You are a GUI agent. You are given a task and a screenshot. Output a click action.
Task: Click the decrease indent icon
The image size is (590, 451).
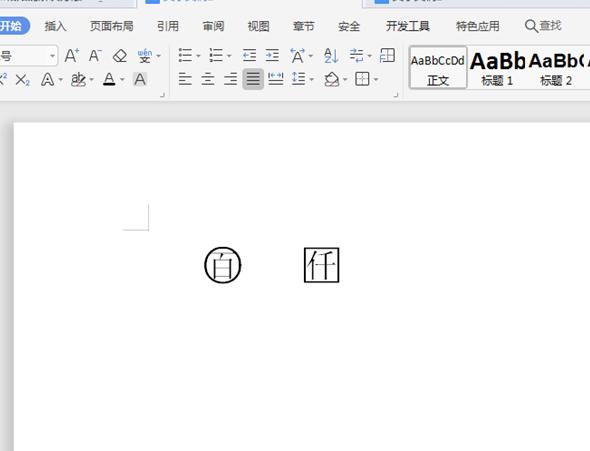[249, 56]
